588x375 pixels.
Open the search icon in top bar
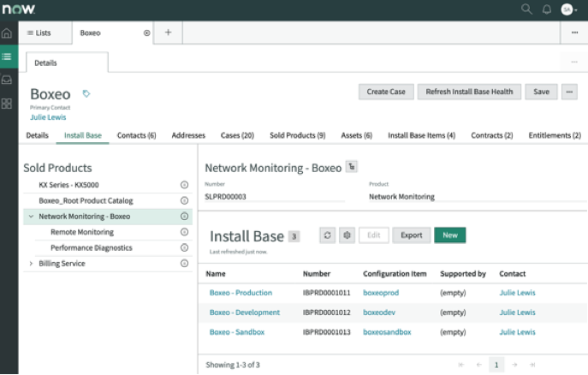(526, 9)
